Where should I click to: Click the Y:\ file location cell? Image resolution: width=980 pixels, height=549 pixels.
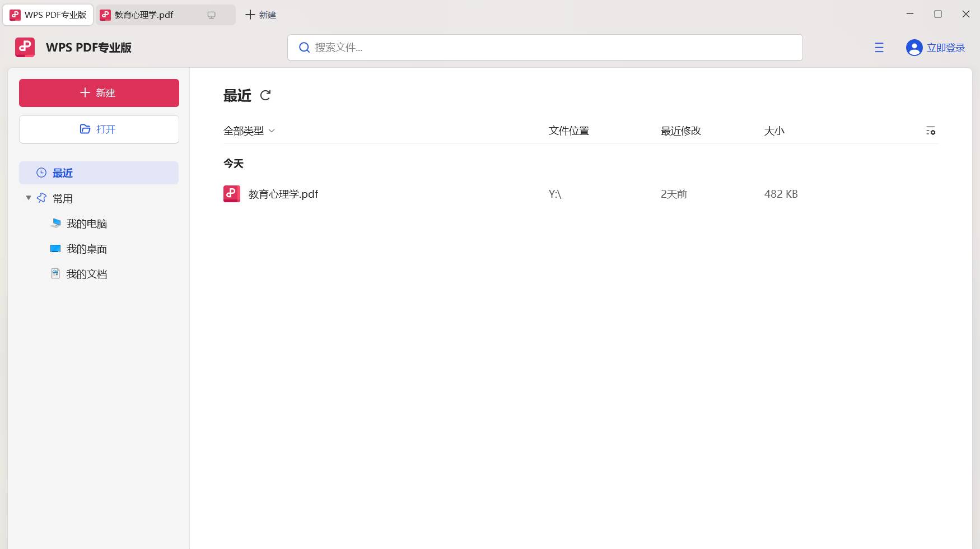pos(555,194)
